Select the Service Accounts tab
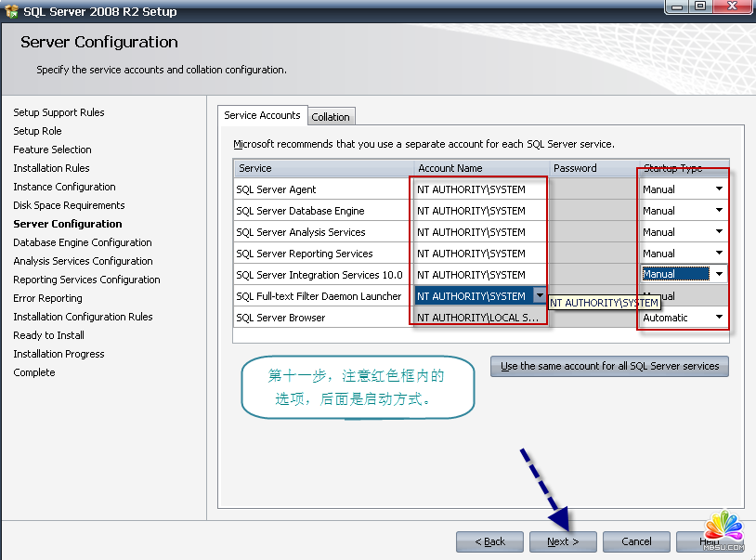756x560 pixels. pyautogui.click(x=262, y=115)
